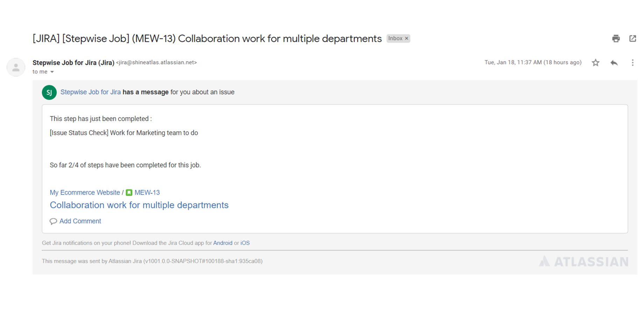Image resolution: width=644 pixels, height=315 pixels.
Task: Open the Android app download link
Action: pyautogui.click(x=223, y=243)
